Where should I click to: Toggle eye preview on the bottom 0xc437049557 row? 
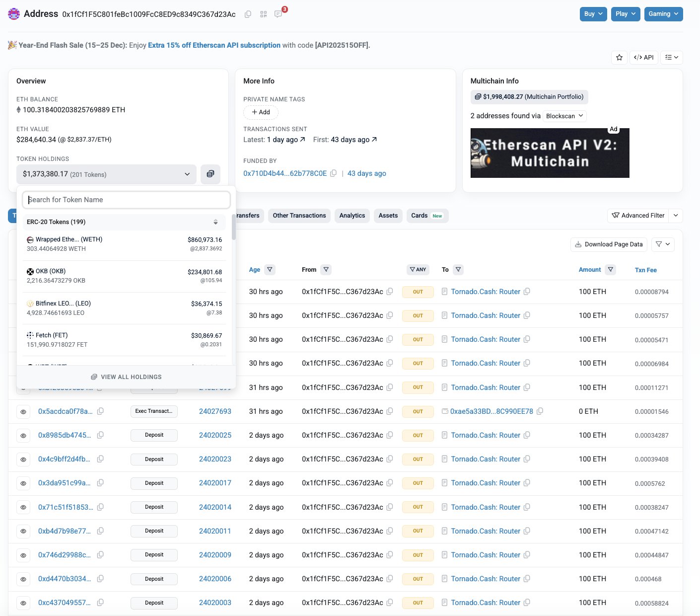click(x=23, y=603)
